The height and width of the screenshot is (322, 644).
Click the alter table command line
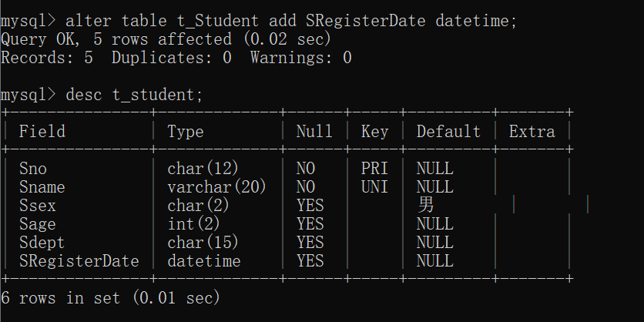click(x=259, y=21)
